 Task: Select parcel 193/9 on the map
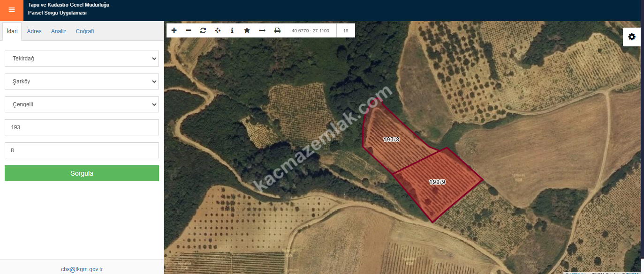click(437, 182)
